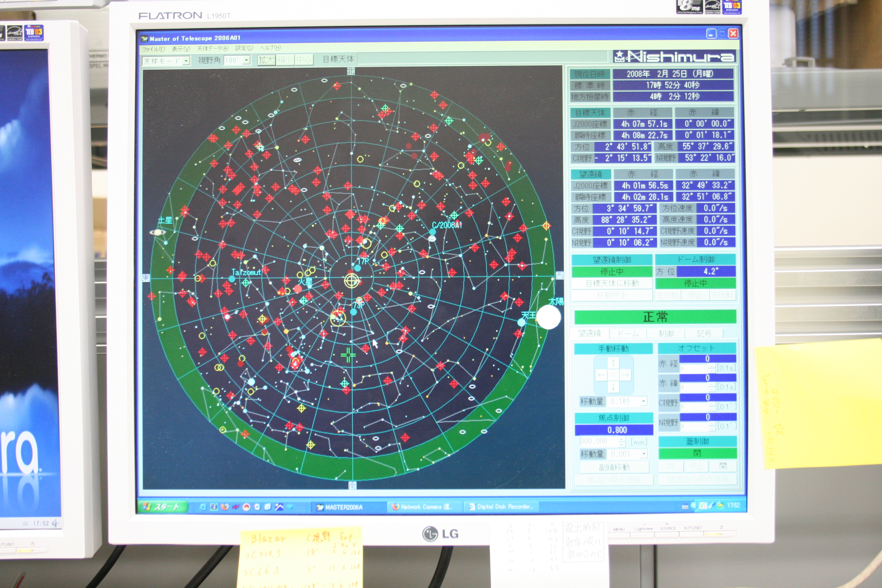
Task: Click the 拡大 zoom-in button
Action: (x=267, y=60)
